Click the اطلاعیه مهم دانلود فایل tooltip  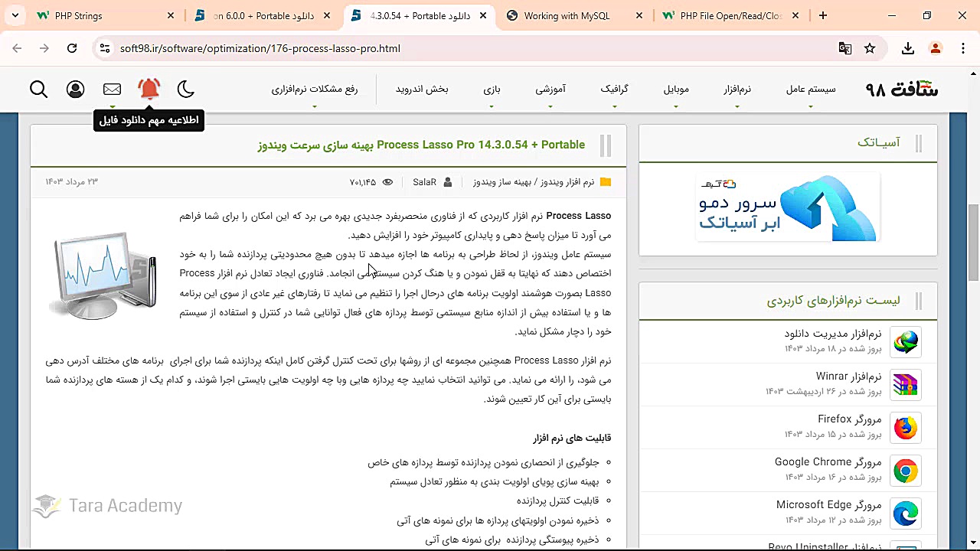(x=149, y=120)
